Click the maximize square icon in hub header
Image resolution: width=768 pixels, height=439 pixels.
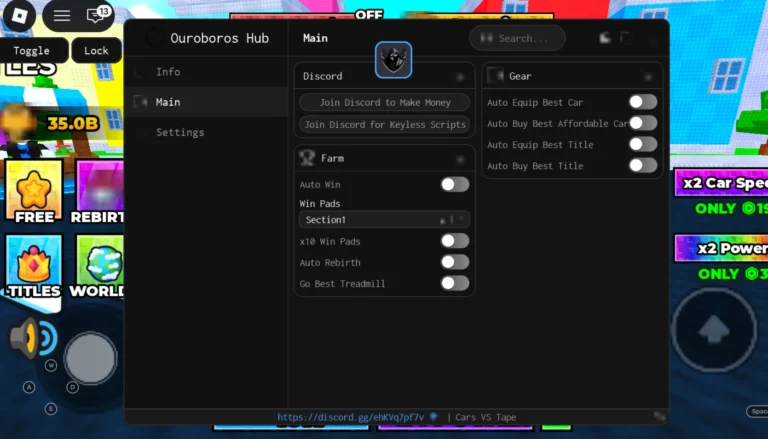pyautogui.click(x=626, y=38)
